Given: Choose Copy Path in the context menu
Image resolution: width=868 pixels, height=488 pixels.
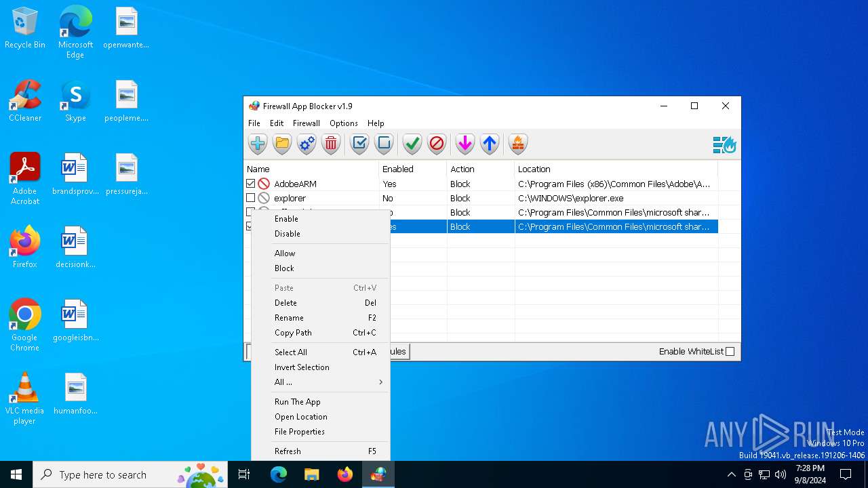Looking at the screenshot, I should (x=321, y=333).
